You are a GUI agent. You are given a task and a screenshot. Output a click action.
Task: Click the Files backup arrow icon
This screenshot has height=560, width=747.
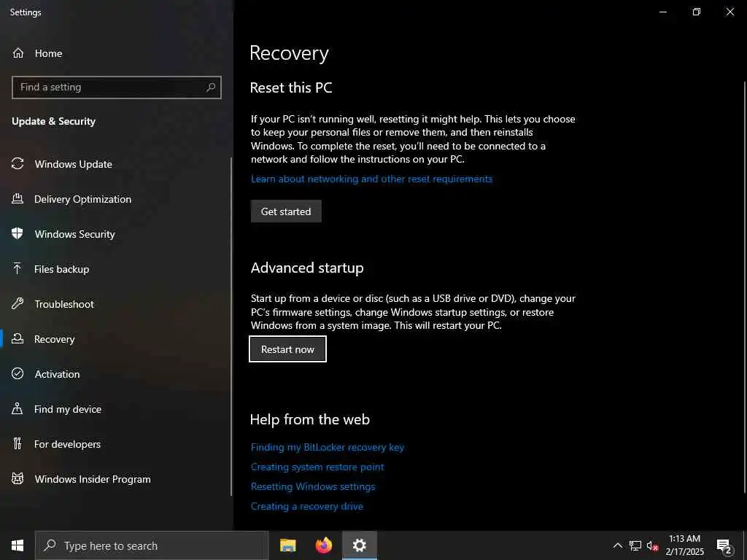[x=18, y=269]
